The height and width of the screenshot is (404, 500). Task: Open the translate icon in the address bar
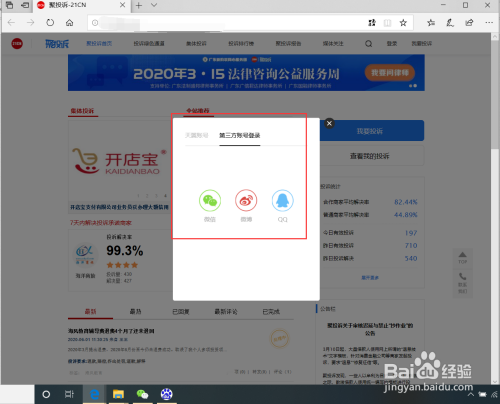point(372,23)
